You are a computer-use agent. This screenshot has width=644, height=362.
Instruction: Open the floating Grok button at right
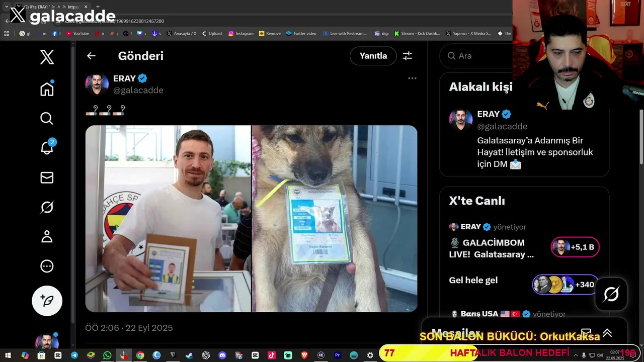pos(611,294)
